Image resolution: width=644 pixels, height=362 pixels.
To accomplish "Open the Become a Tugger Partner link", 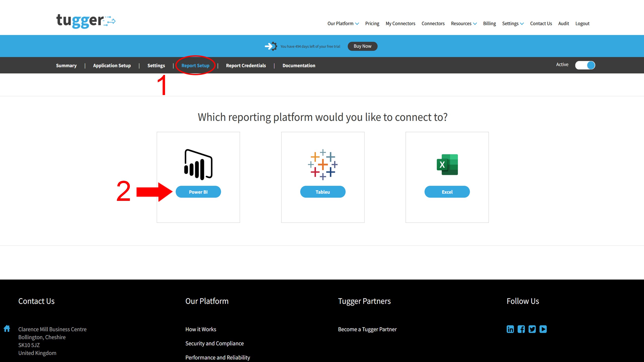I will tap(367, 329).
